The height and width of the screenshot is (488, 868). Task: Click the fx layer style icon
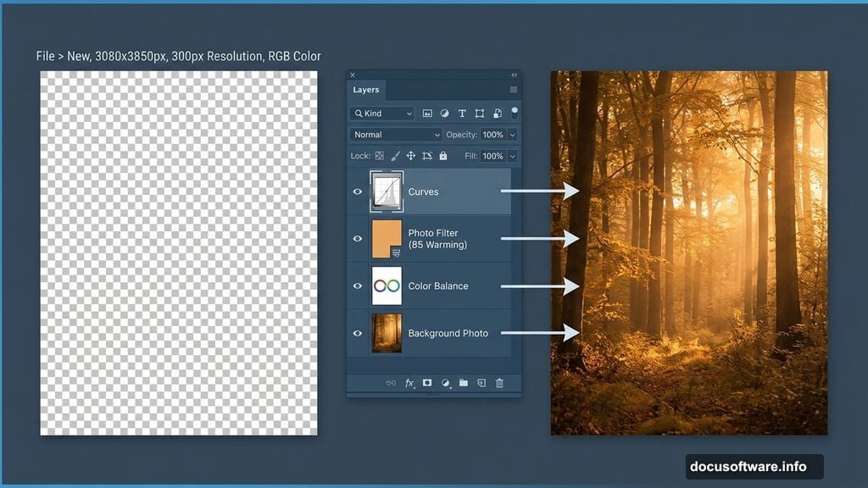tap(409, 383)
